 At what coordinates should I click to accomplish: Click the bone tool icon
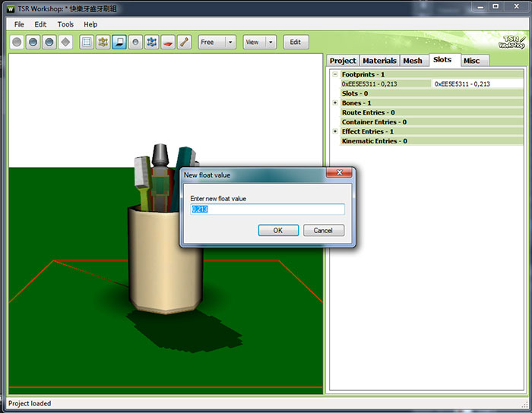[x=183, y=43]
